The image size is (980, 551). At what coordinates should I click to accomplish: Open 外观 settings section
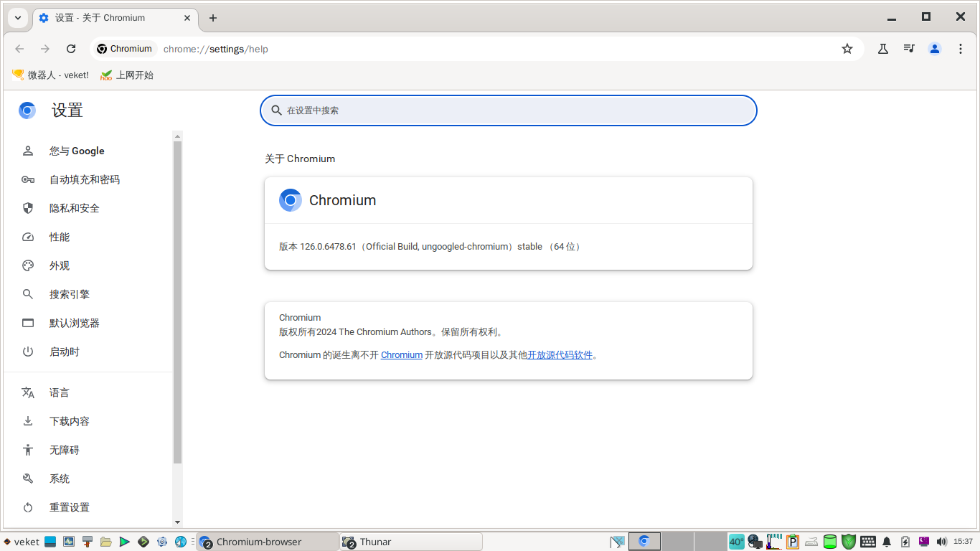click(88, 265)
